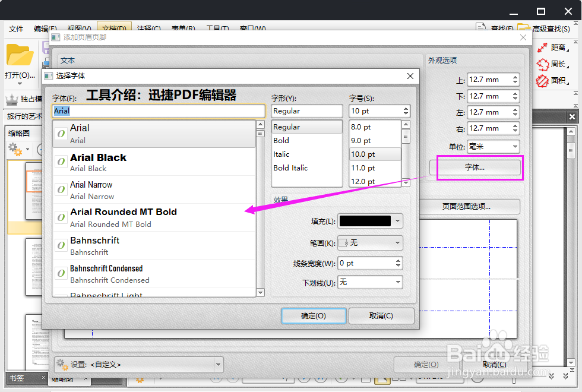Click the Perimeter measure tool icon

542,64
